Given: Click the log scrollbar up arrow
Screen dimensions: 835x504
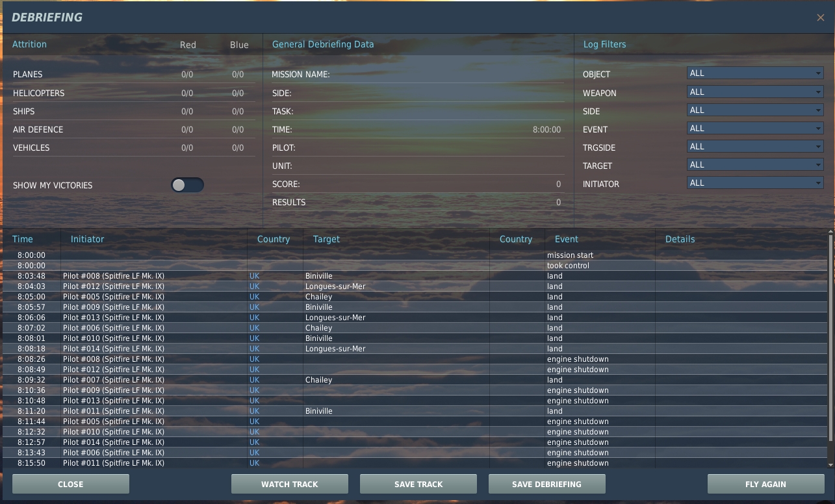Looking at the screenshot, I should point(831,232).
